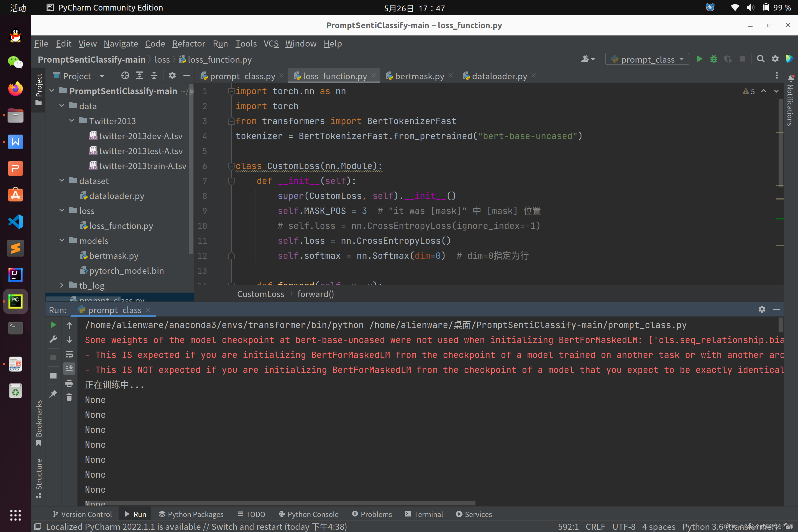The image size is (798, 532).
Task: Open Search Everywhere magnifier icon
Action: click(x=761, y=59)
